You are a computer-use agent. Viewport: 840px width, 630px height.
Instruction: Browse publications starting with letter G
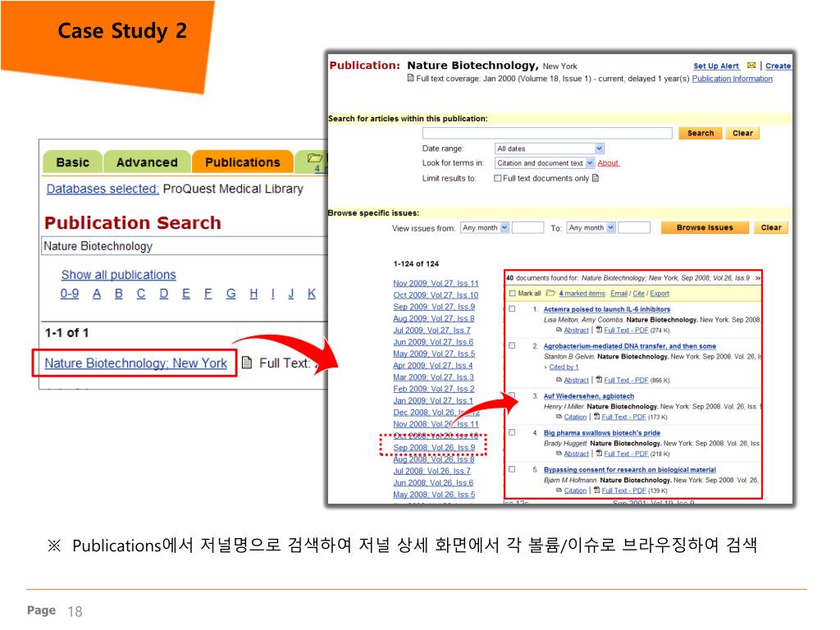(231, 294)
